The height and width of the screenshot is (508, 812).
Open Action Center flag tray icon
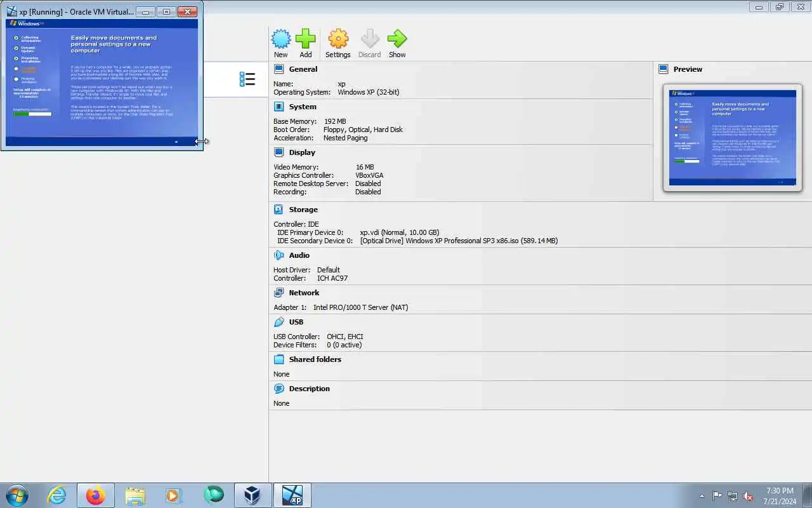717,497
